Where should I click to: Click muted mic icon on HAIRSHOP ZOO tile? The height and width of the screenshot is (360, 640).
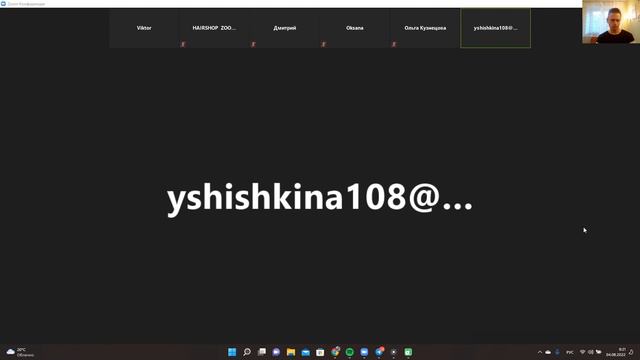point(183,44)
